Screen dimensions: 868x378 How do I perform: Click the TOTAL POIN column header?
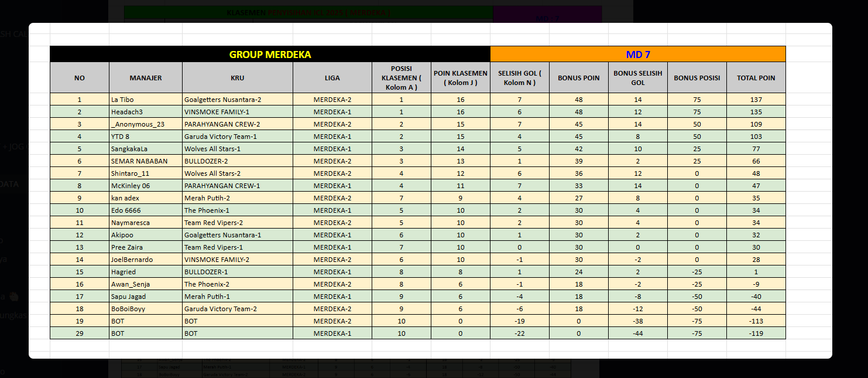click(x=756, y=78)
